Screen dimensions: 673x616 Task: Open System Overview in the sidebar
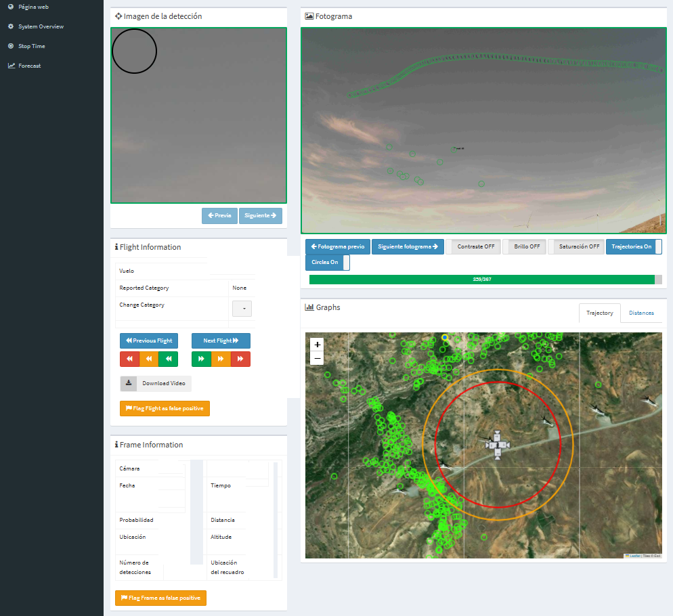point(41,26)
